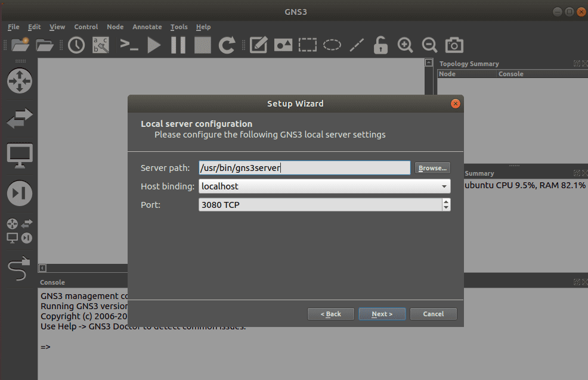Close the Setup Wizard dialog
This screenshot has width=588, height=380.
(x=455, y=104)
